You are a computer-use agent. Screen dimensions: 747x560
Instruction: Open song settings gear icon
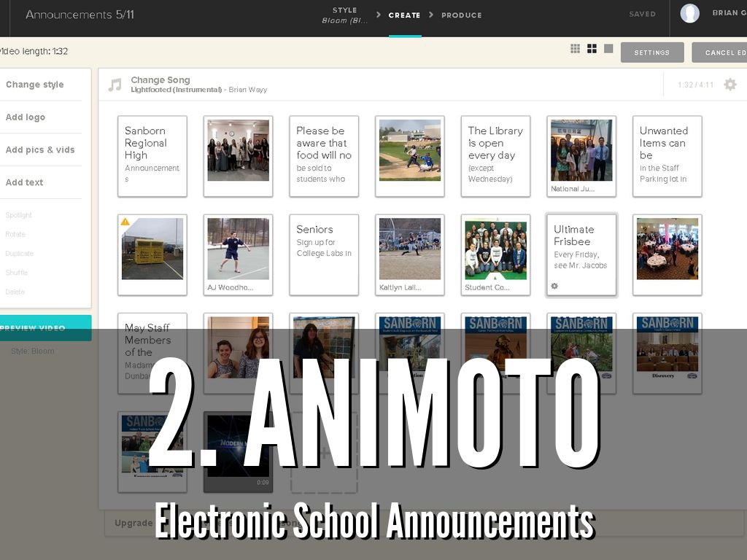click(729, 85)
